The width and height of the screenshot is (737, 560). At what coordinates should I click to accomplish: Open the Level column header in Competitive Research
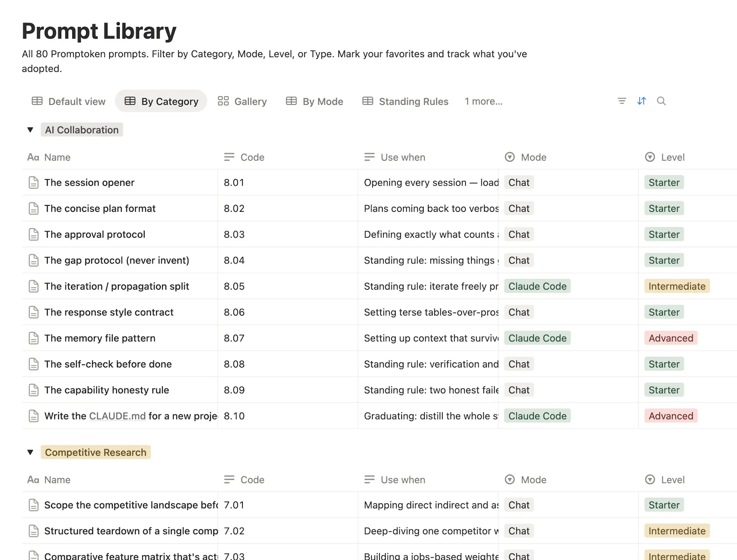point(665,479)
